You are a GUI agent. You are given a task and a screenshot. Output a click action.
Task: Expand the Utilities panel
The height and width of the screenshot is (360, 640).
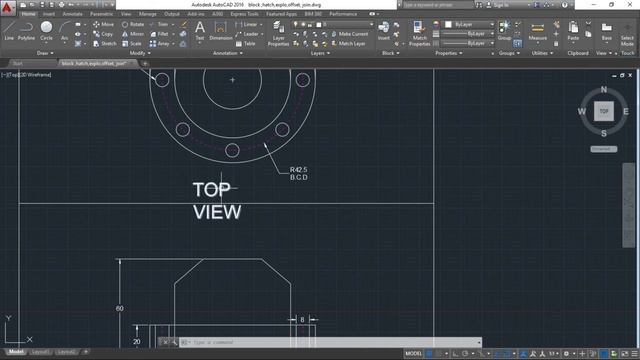[x=542, y=53]
